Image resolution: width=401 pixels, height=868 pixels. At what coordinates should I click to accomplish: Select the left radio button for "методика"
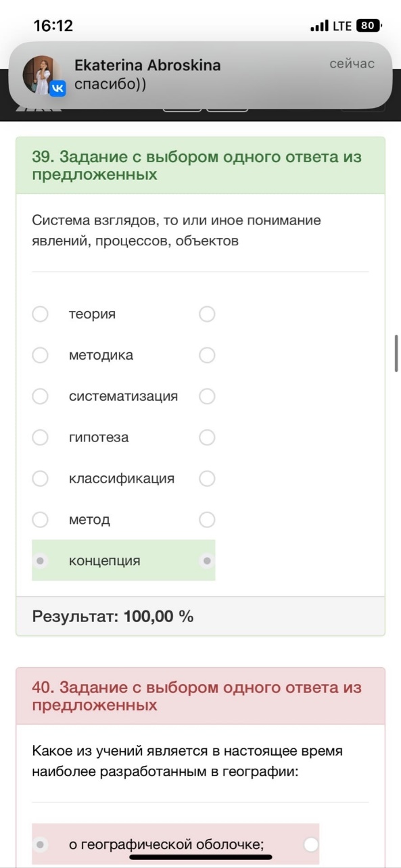(41, 356)
